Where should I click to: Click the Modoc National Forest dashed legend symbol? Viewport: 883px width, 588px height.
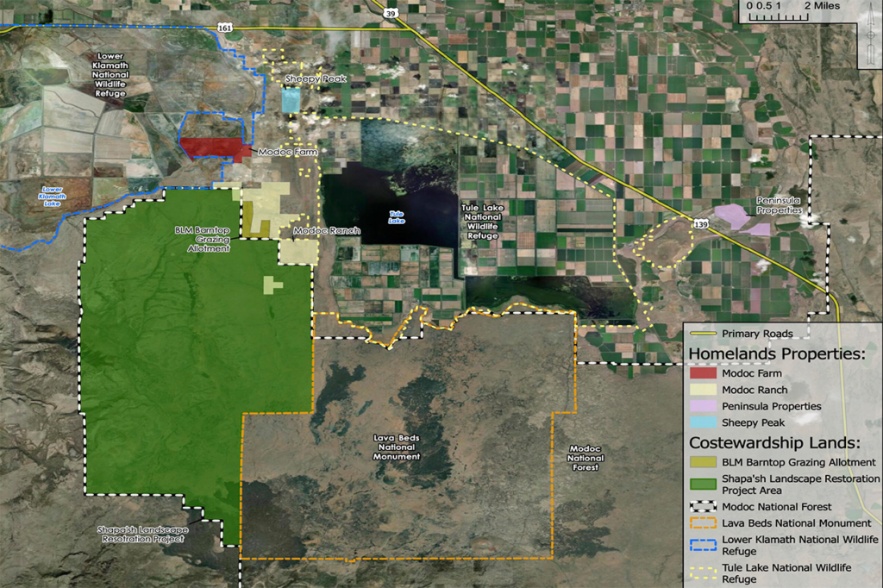click(703, 506)
